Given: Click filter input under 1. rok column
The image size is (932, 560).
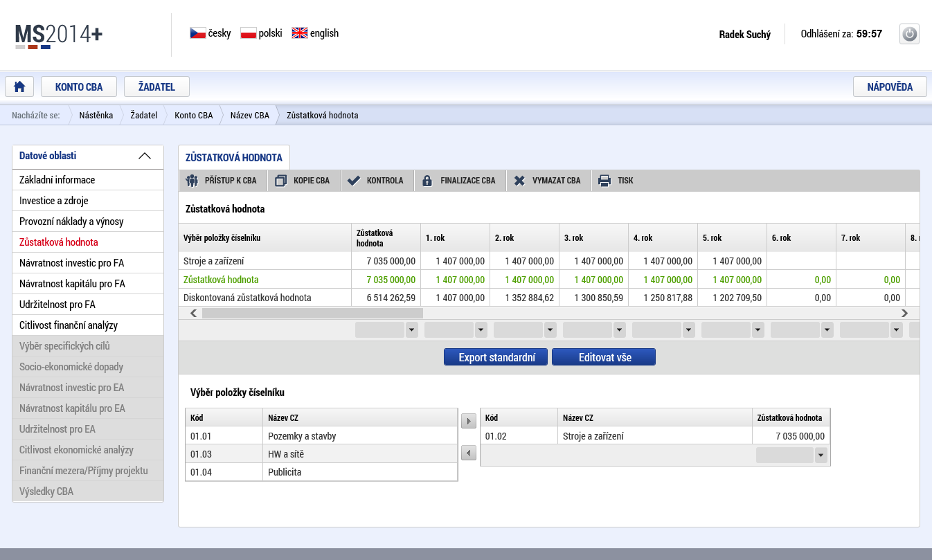Looking at the screenshot, I should pyautogui.click(x=449, y=330).
